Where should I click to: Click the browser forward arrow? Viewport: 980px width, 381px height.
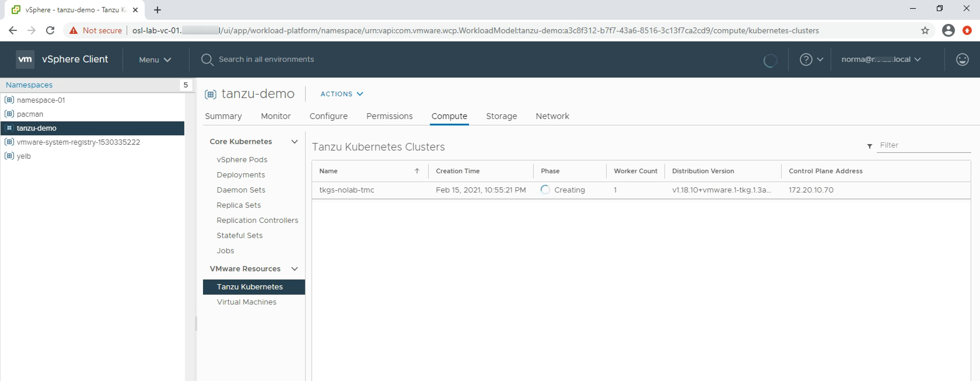click(x=32, y=30)
